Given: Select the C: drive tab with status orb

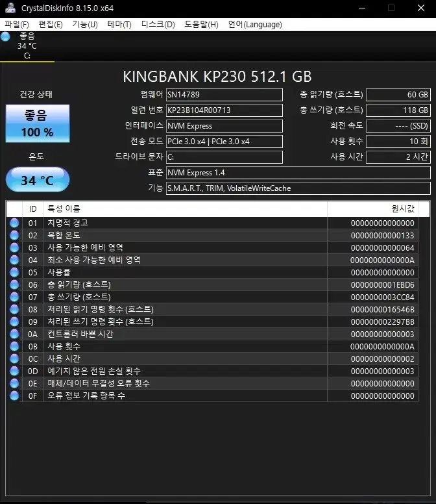Looking at the screenshot, I should pos(27,46).
